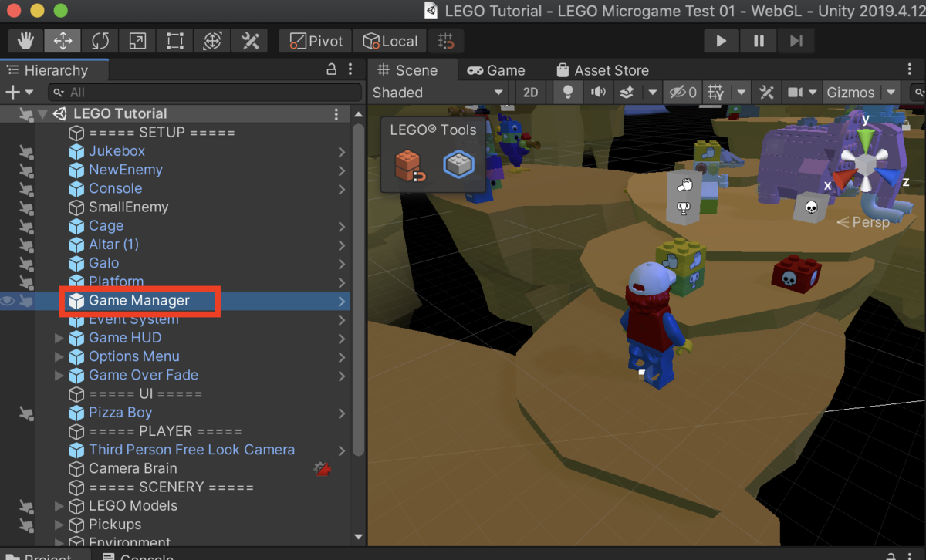926x560 pixels.
Task: Select the Altar (1) object
Action: (x=113, y=245)
